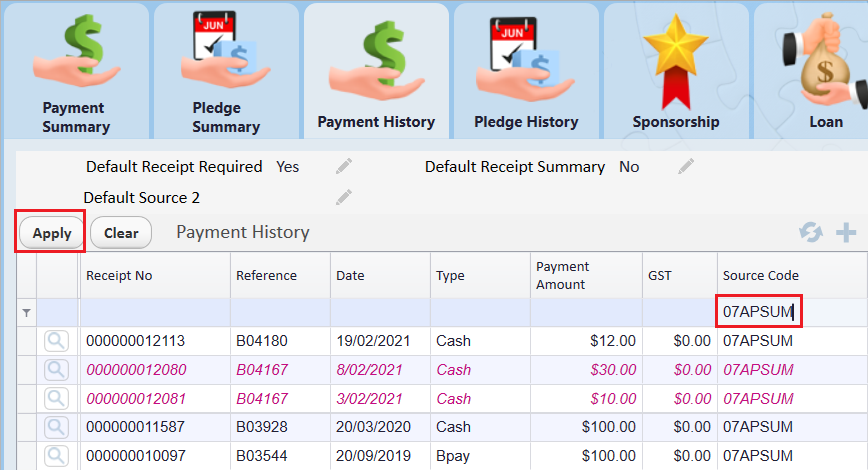Screen dimensions: 868x470
Task: Open the Pledge History tab
Action: click(x=526, y=72)
